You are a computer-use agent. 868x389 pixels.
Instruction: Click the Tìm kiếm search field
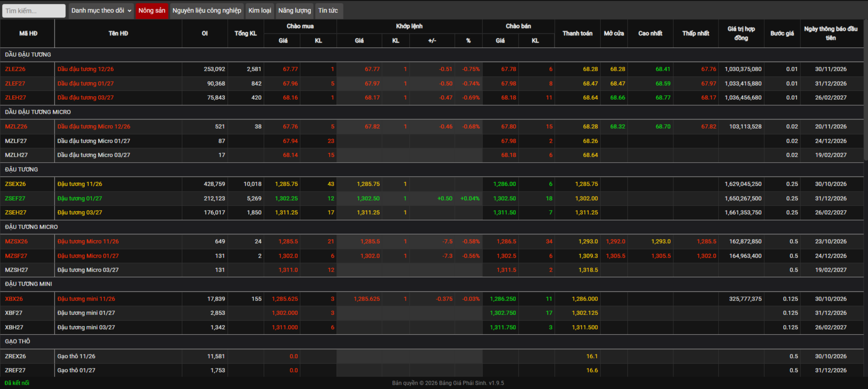tap(34, 11)
